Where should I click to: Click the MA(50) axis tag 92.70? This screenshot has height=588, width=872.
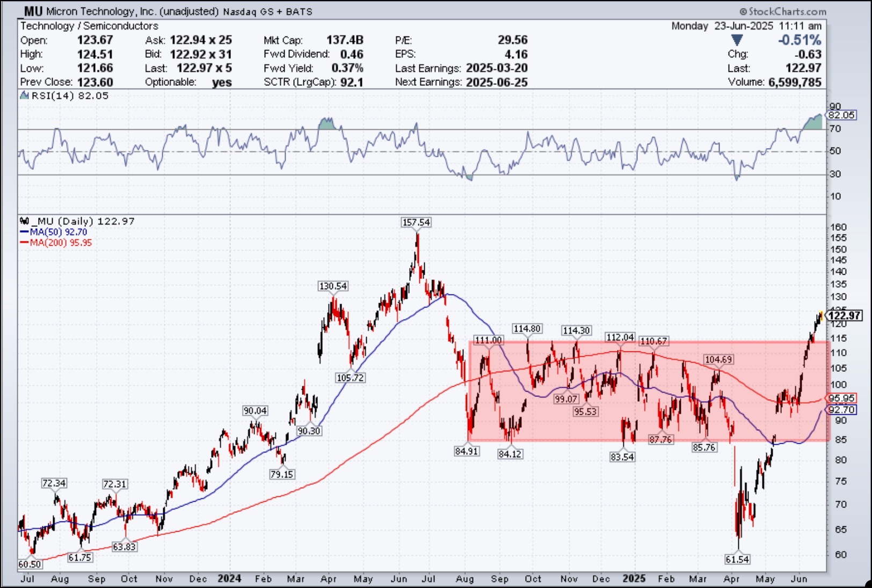pos(841,410)
